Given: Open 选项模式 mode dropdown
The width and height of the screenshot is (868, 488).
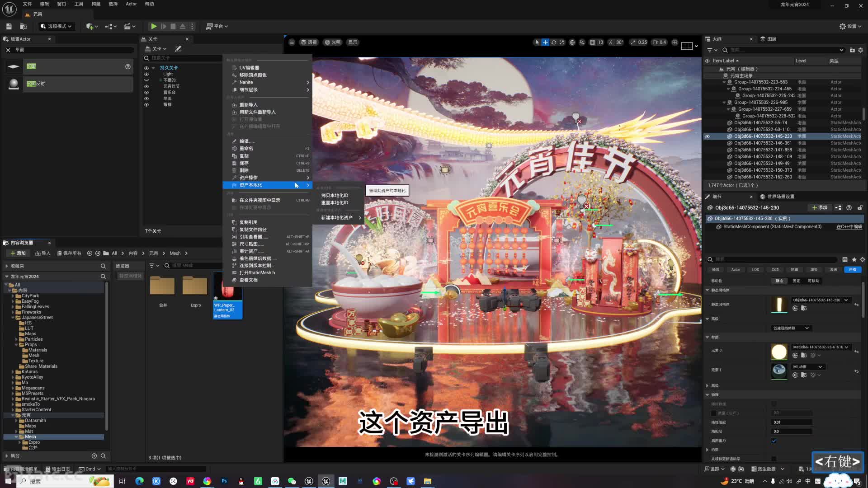Looking at the screenshot, I should [x=56, y=26].
